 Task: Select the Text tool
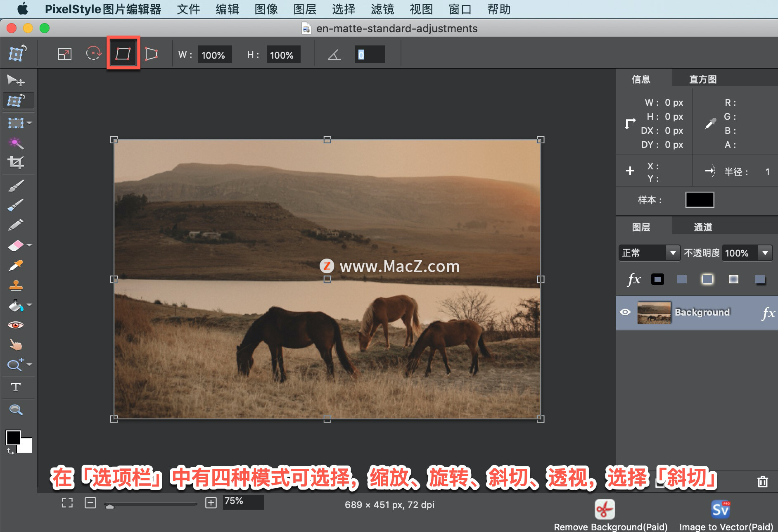coord(17,387)
